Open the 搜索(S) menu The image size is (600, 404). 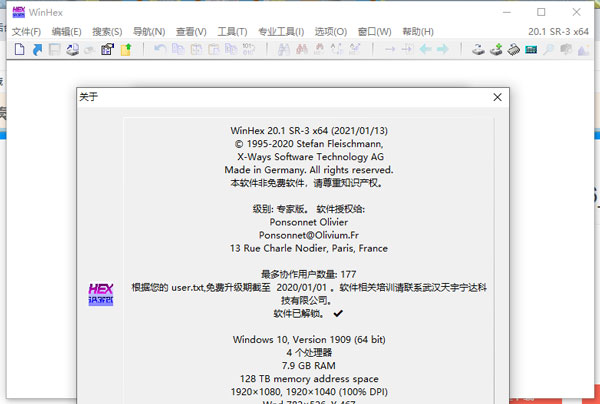(x=108, y=31)
